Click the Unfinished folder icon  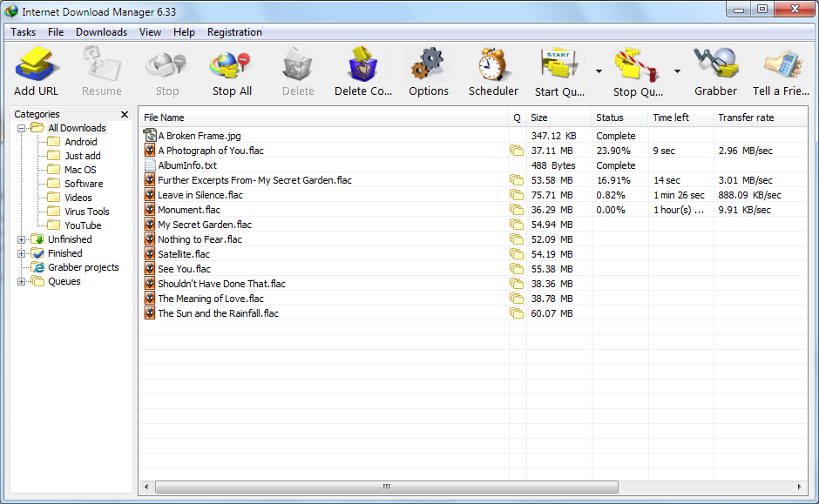37,239
